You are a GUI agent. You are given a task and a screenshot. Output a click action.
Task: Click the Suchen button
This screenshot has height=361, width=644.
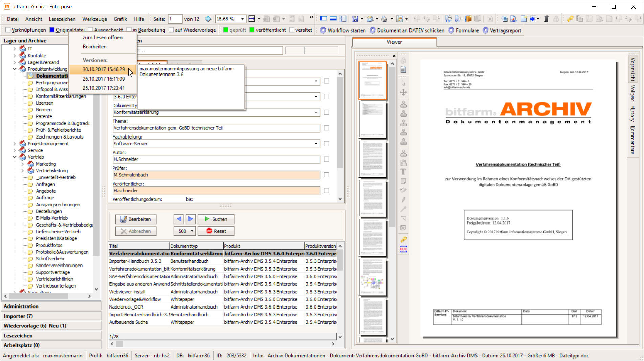216,219
